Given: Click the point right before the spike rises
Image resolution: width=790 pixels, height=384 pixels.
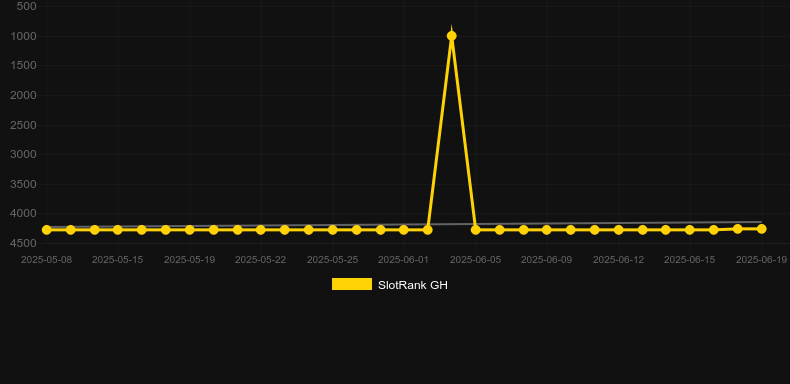Looking at the screenshot, I should coord(428,230).
